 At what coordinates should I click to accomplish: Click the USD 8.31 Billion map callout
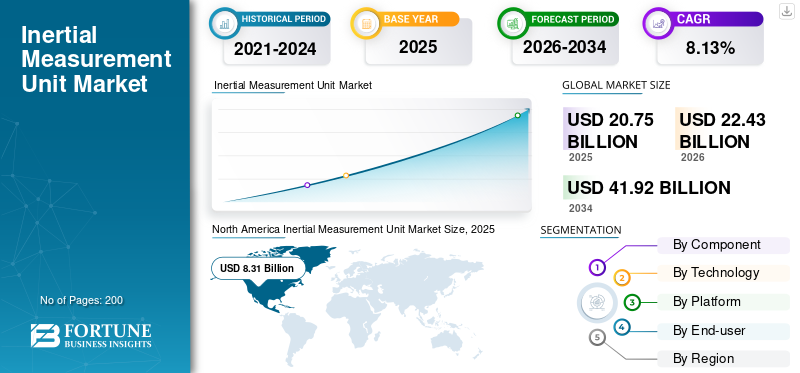coord(257,268)
